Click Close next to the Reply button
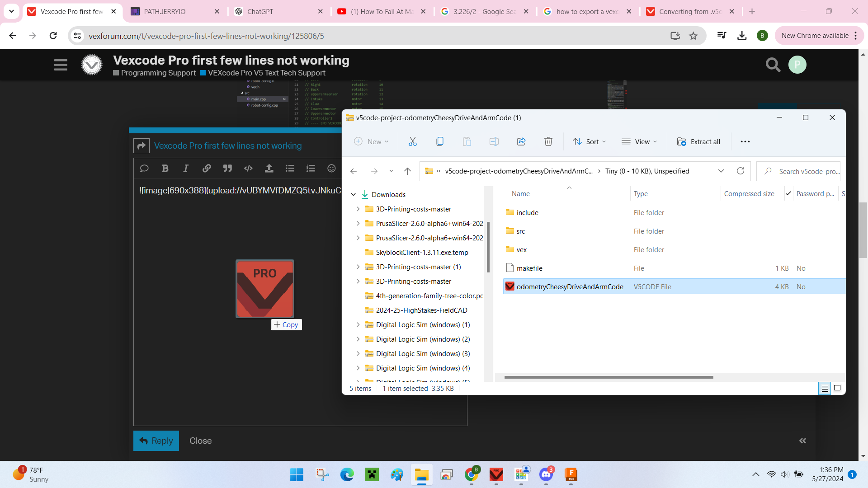Viewport: 868px width, 488px height. click(x=200, y=441)
